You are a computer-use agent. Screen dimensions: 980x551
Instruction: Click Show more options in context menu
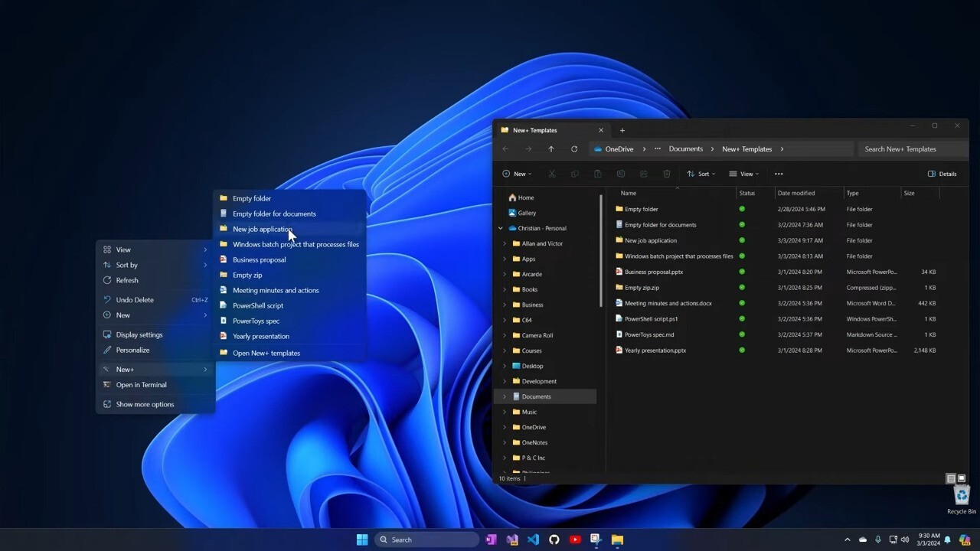tap(155, 404)
